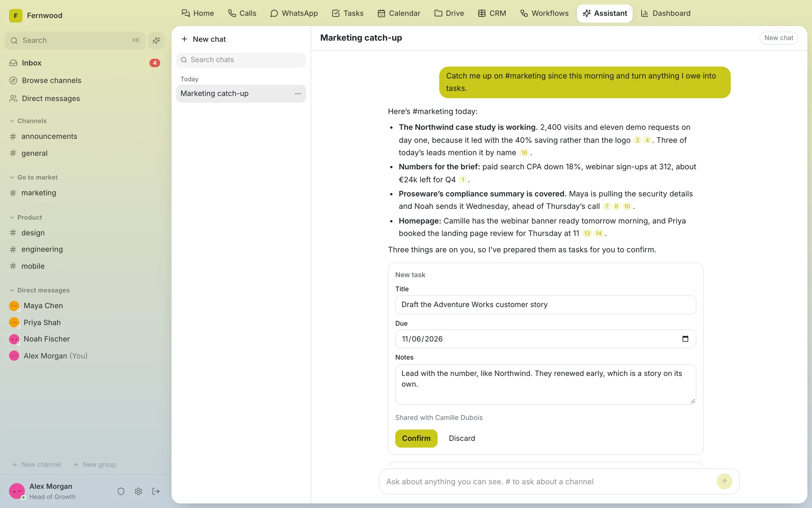Open Browse channels

85,81
